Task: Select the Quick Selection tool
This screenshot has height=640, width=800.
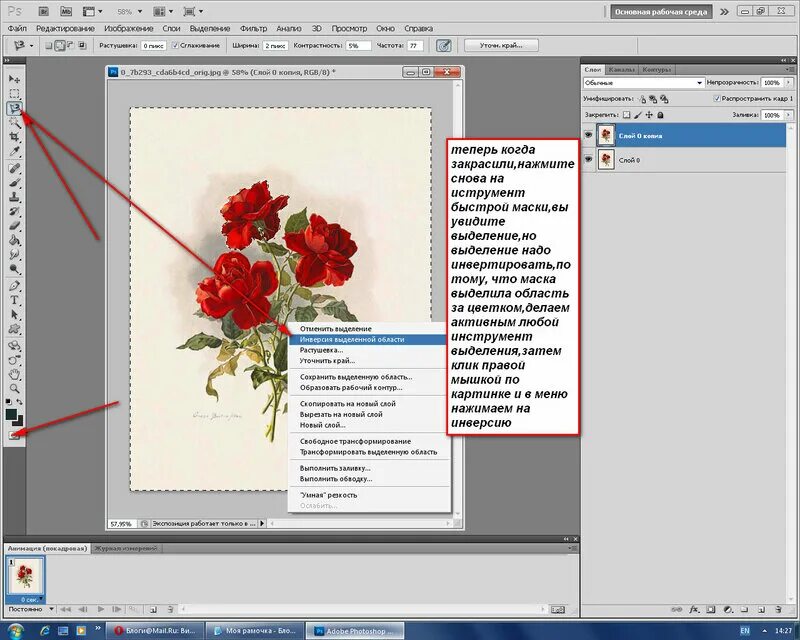Action: [14, 122]
